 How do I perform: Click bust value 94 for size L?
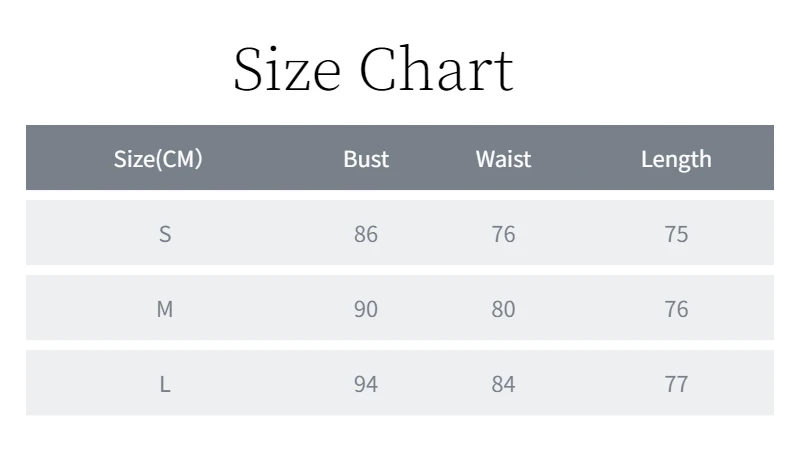(x=366, y=384)
